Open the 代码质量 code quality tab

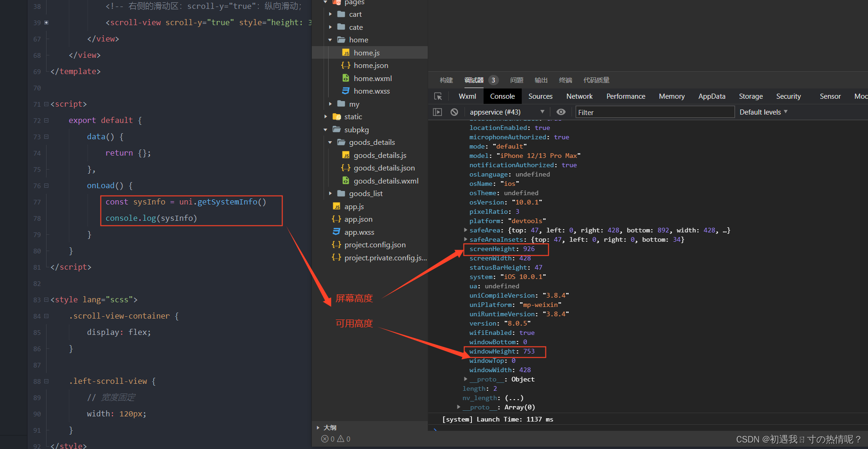coord(596,80)
